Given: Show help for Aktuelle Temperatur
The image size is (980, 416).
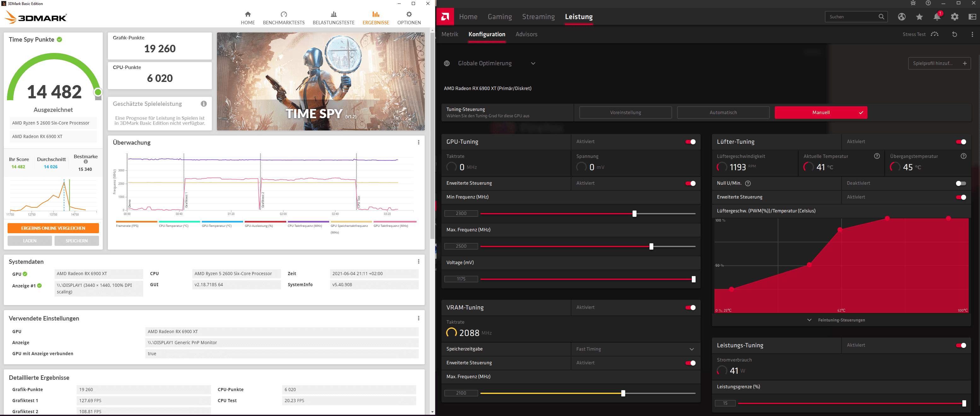Looking at the screenshot, I should click(877, 156).
